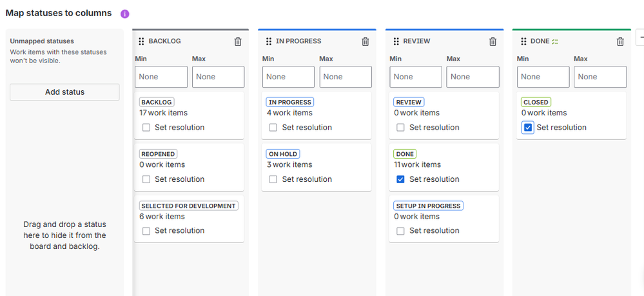Disable Set resolution for CLOSED status
644x296 pixels.
click(x=528, y=128)
